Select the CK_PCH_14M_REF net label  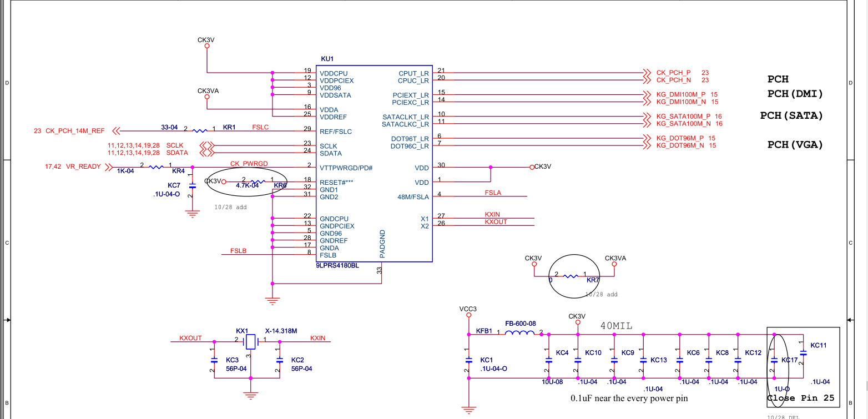point(75,131)
